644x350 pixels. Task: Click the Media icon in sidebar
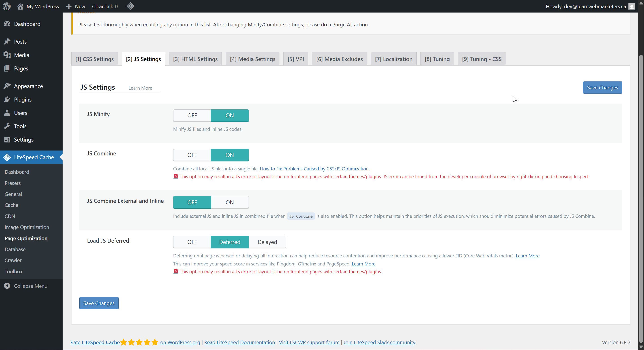point(7,55)
